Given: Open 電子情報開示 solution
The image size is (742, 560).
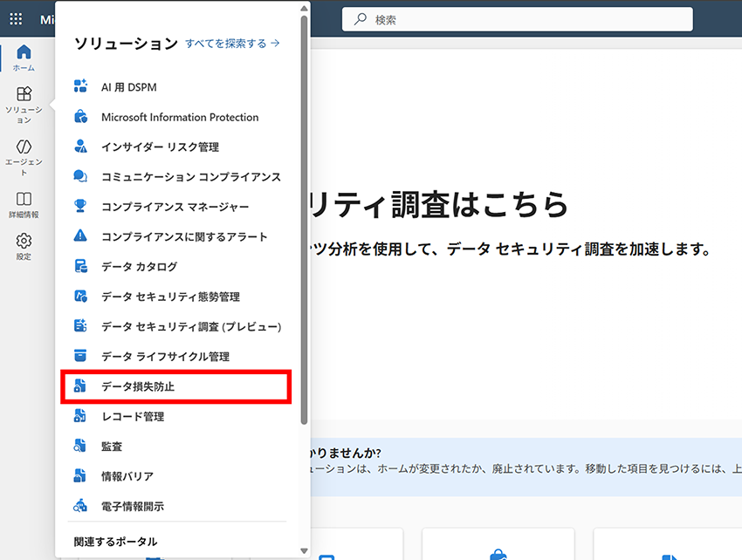Looking at the screenshot, I should tap(133, 506).
